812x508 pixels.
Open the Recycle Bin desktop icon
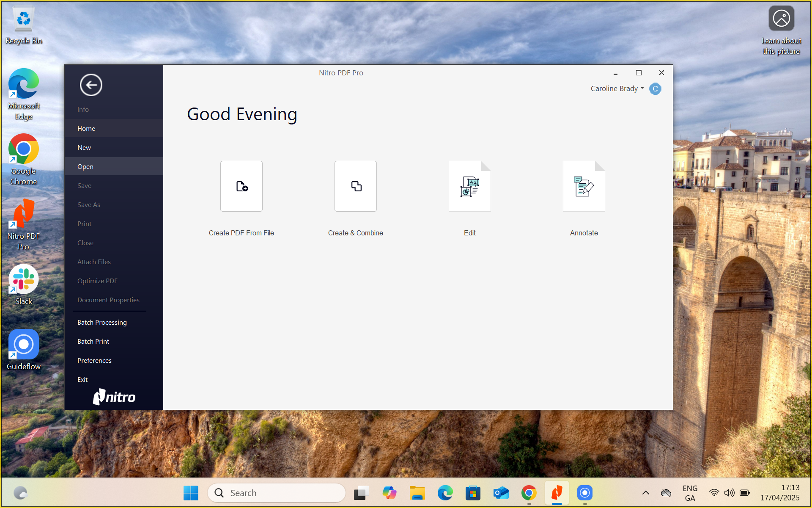coord(24,25)
